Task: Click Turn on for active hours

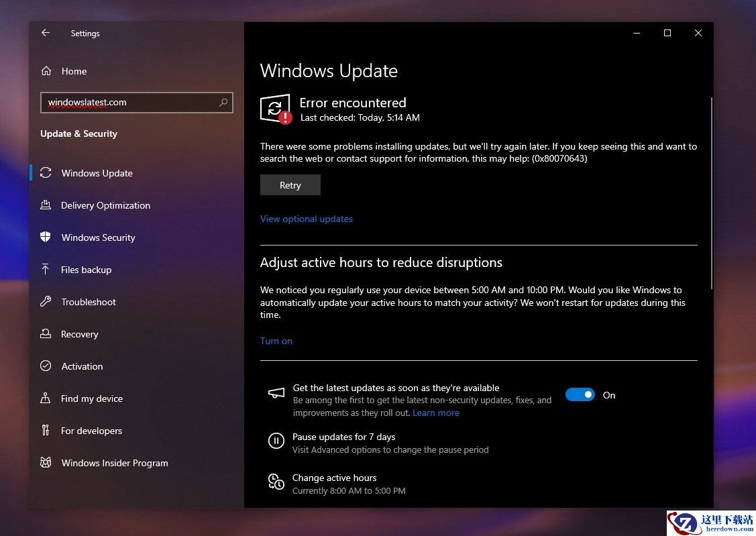Action: click(x=276, y=341)
